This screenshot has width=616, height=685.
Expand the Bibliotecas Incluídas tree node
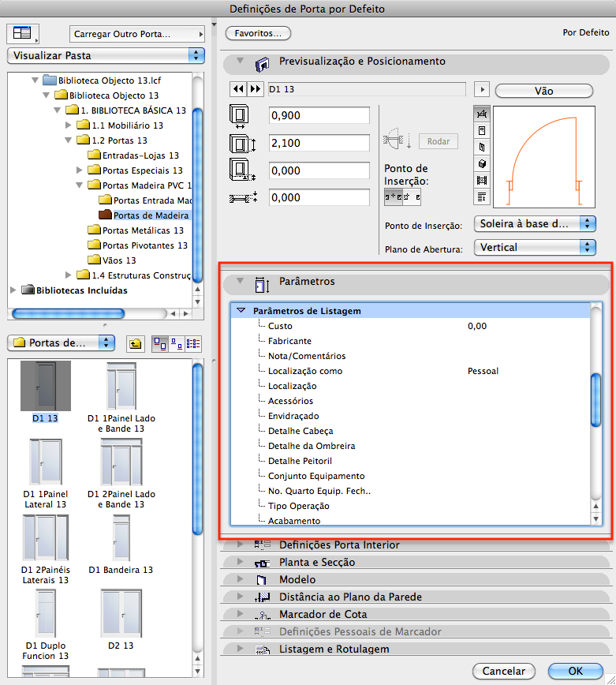point(13,290)
